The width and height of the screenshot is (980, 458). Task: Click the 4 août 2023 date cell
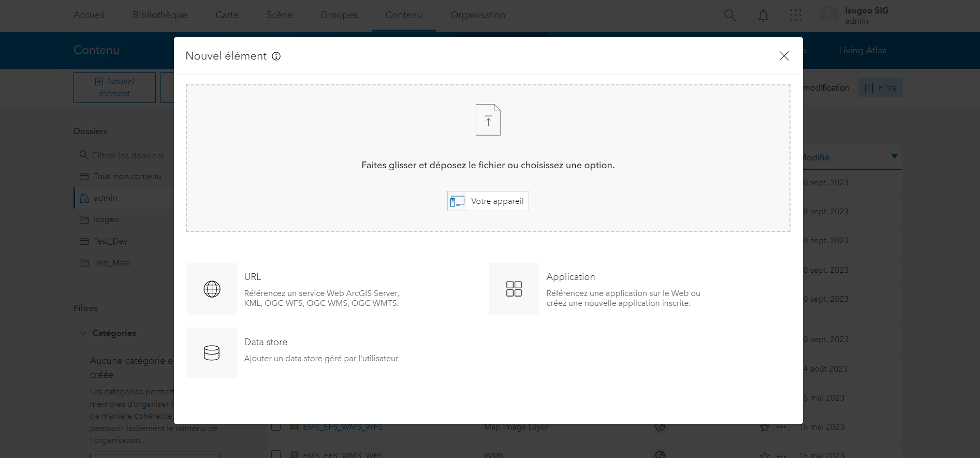click(x=825, y=369)
